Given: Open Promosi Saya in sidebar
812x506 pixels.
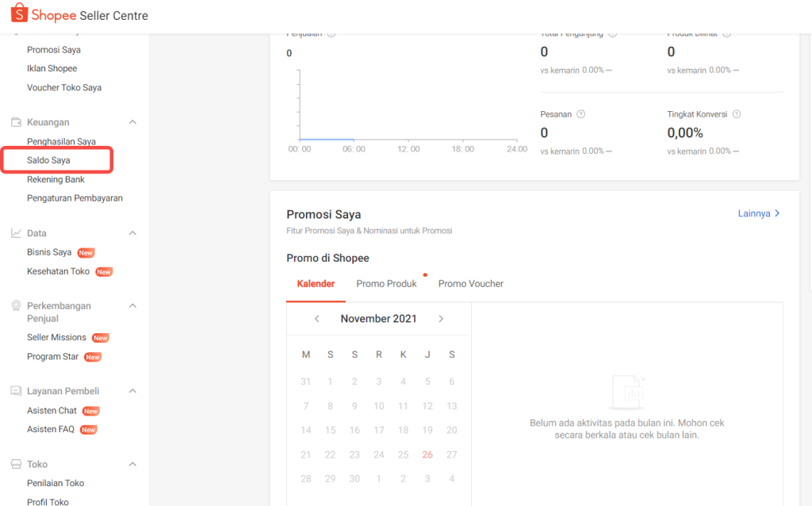Looking at the screenshot, I should pyautogui.click(x=54, y=50).
